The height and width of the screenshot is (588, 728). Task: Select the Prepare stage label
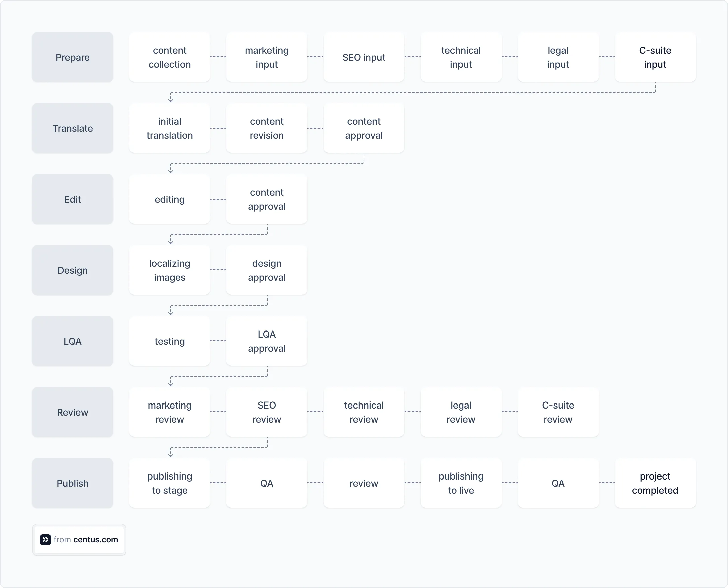(x=72, y=57)
